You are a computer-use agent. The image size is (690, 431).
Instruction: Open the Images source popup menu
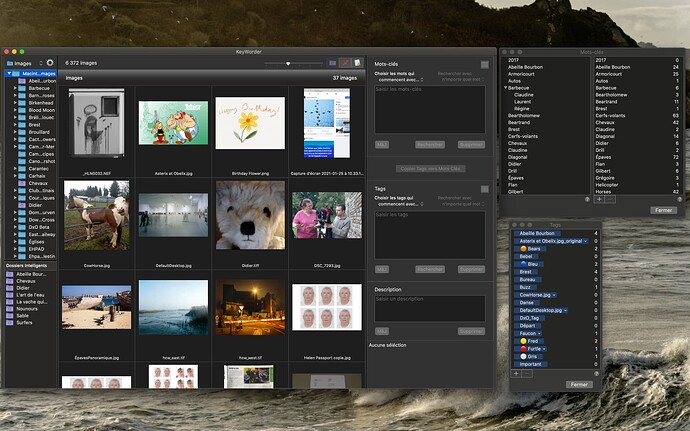pos(25,63)
